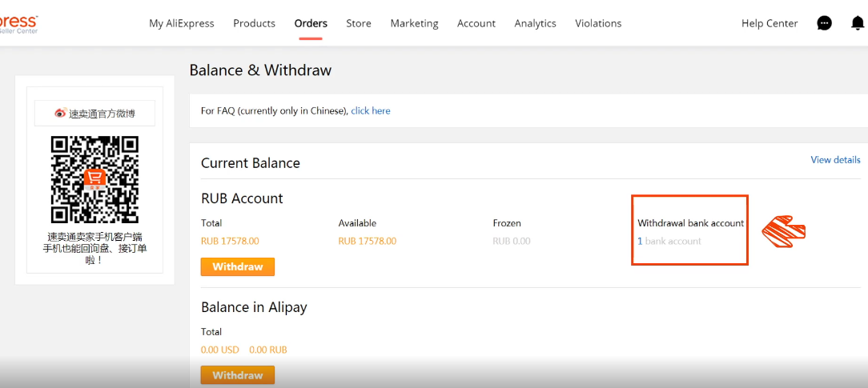Open the Store menu
Viewport: 868px width, 388px height.
tap(359, 23)
